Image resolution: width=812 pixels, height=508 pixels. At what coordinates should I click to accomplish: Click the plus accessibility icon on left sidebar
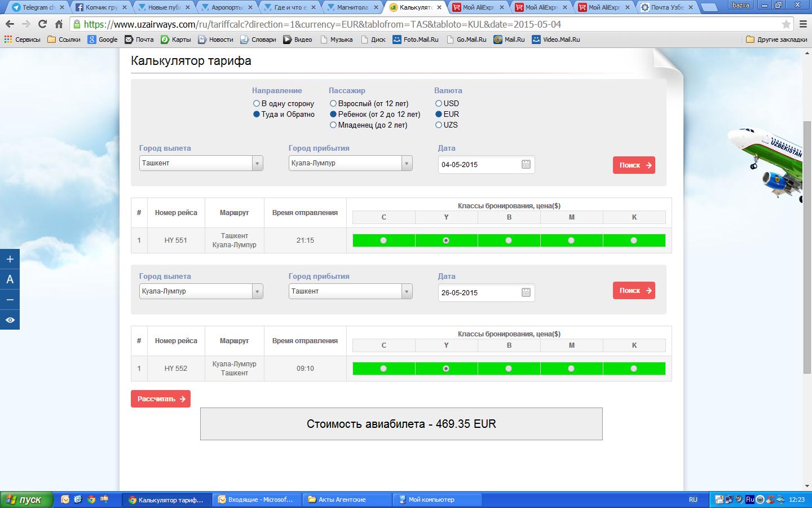click(x=10, y=259)
